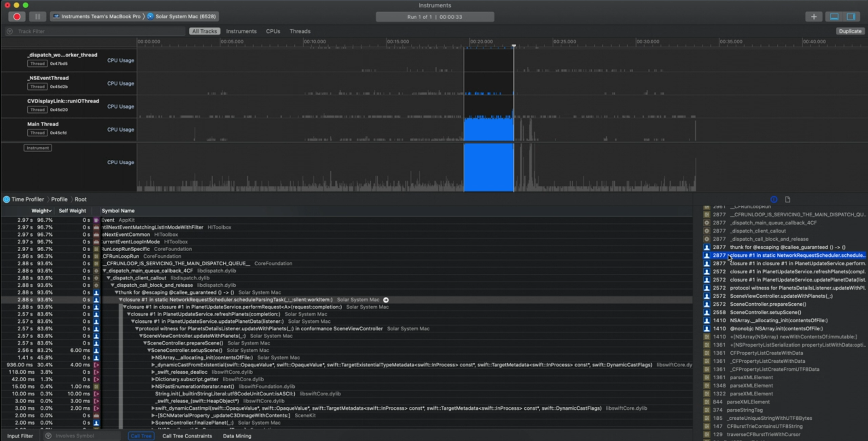868x441 pixels.
Task: Expand the NSArray.__allocating_init(contentsOfFile:) row
Action: 153,358
